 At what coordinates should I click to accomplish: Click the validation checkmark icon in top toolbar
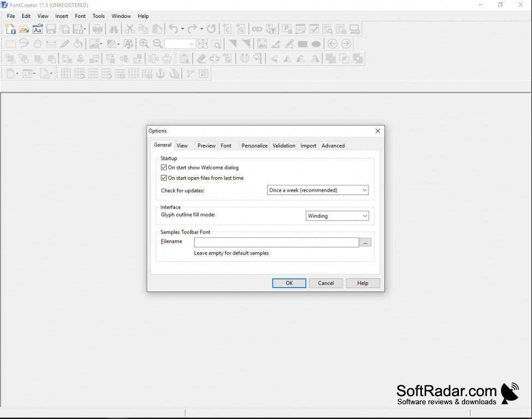coord(314,29)
